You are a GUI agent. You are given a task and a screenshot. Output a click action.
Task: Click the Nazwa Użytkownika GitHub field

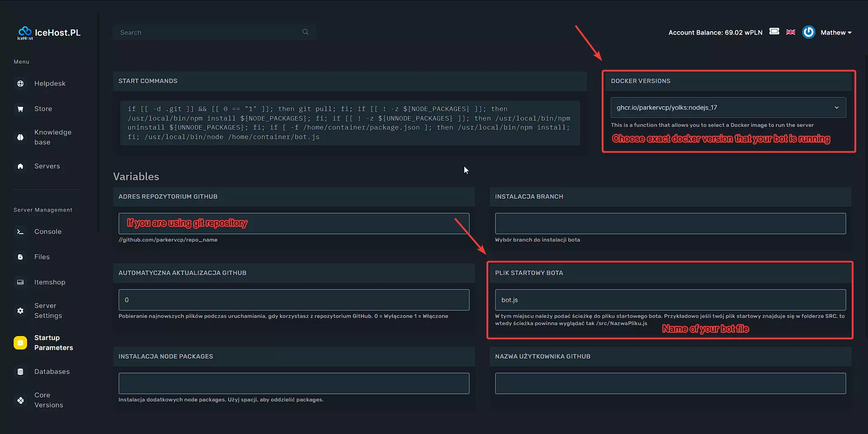670,383
